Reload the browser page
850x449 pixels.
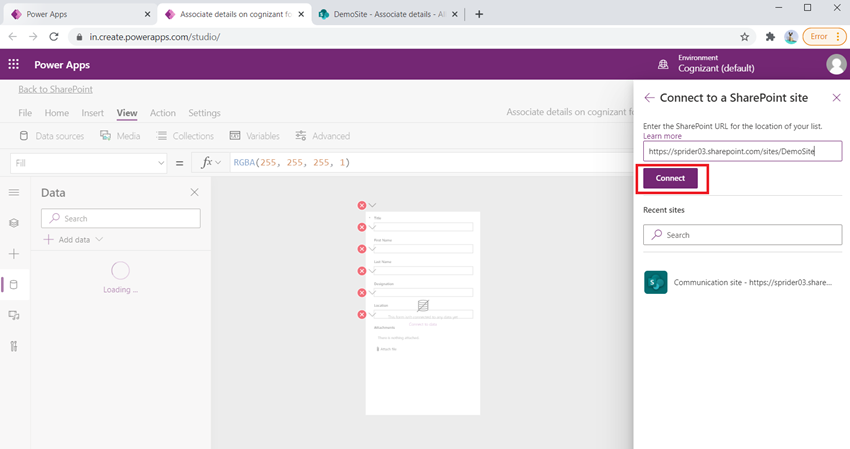tap(54, 37)
